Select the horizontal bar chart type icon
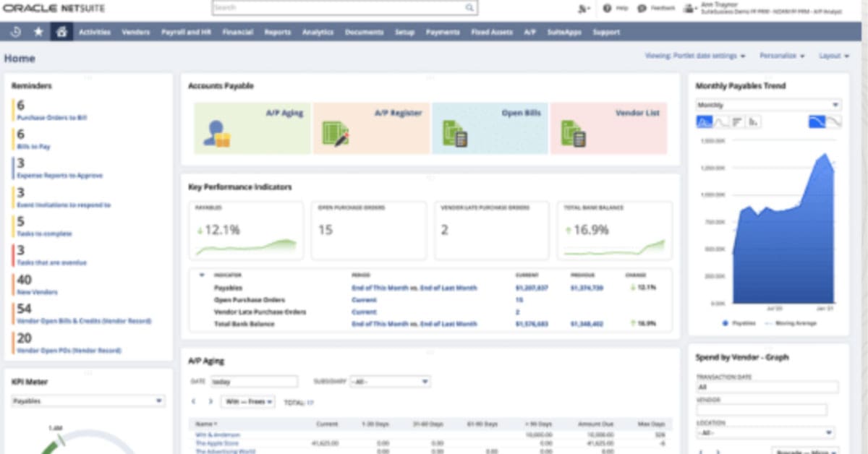This screenshot has width=868, height=454. click(x=737, y=122)
